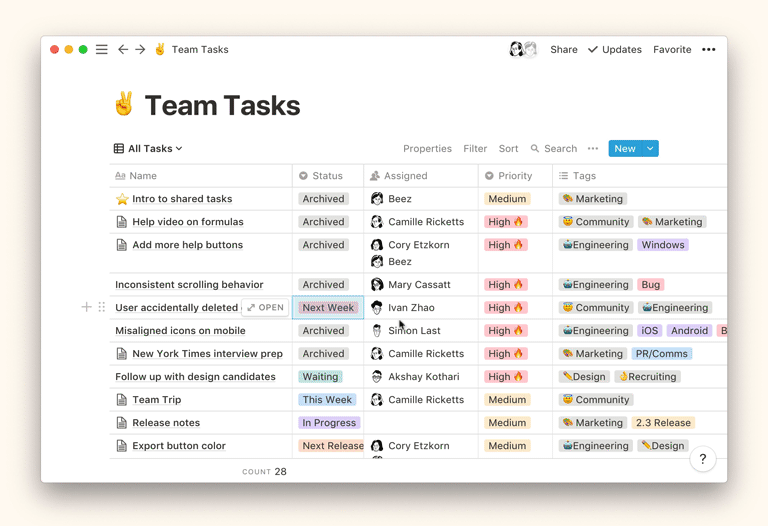Open the Filter menu
The width and height of the screenshot is (768, 526).
click(475, 148)
